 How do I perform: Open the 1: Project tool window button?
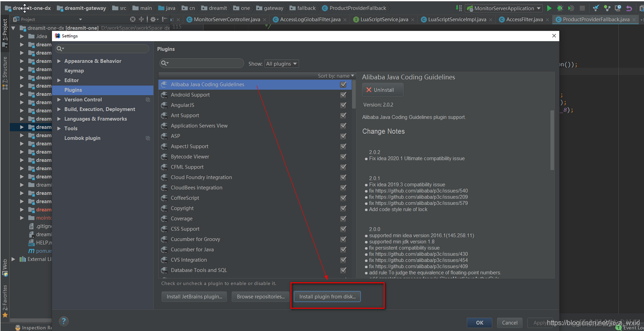coord(5,33)
